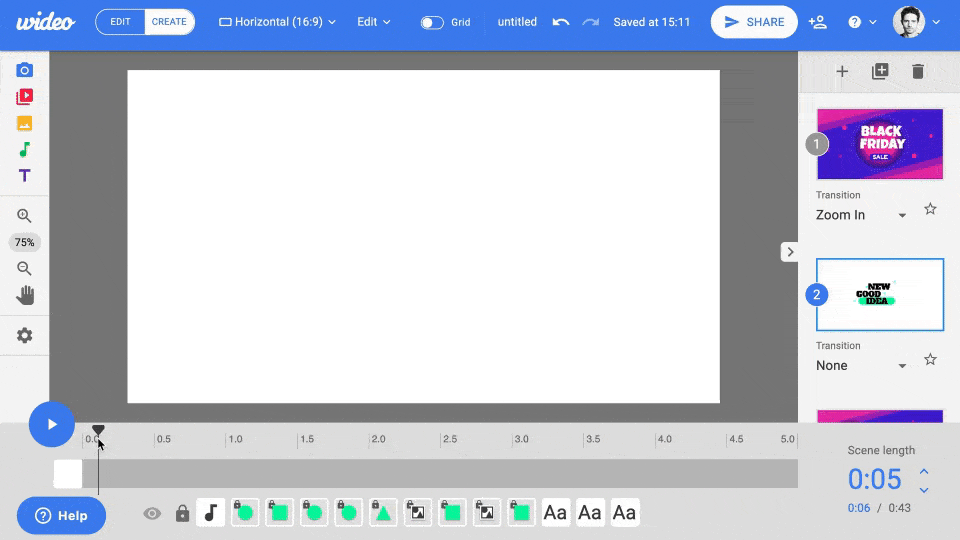Open the gear settings

coord(24,336)
